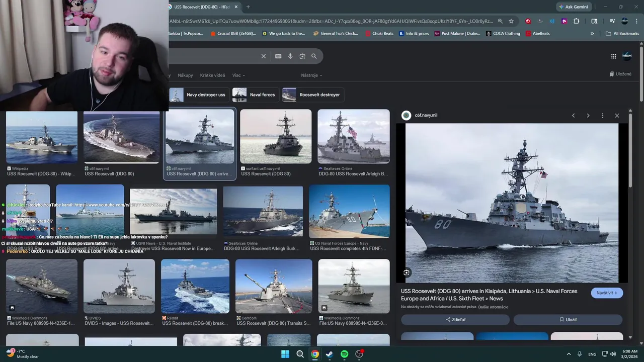644x362 pixels.
Task: Show hidden bookmarks chevron
Action: click(592, 34)
